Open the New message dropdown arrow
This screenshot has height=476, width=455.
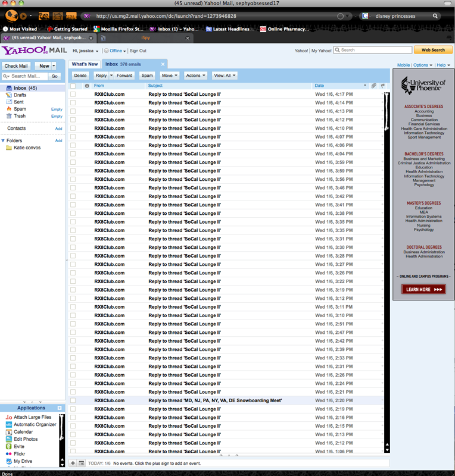coord(54,66)
